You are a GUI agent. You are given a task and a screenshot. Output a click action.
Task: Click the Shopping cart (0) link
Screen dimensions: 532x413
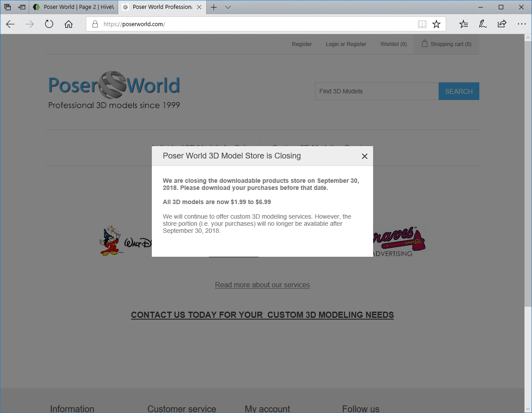coord(447,44)
